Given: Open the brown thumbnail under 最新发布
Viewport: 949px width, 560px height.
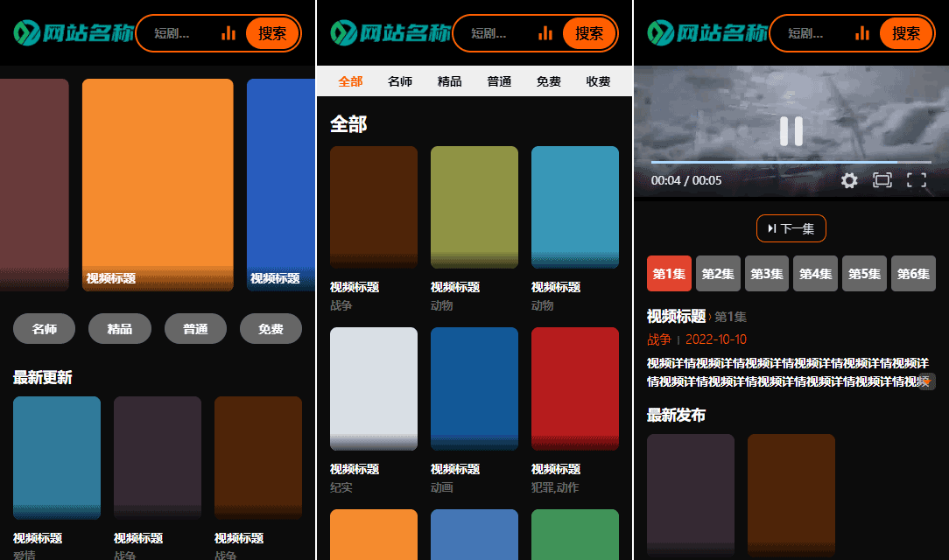Looking at the screenshot, I should (791, 495).
